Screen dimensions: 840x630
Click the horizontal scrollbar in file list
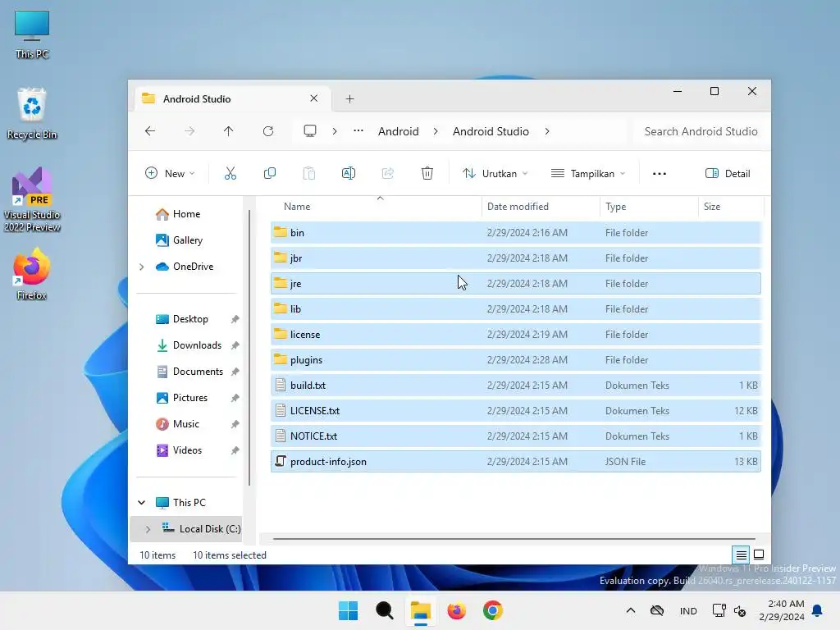514,539
